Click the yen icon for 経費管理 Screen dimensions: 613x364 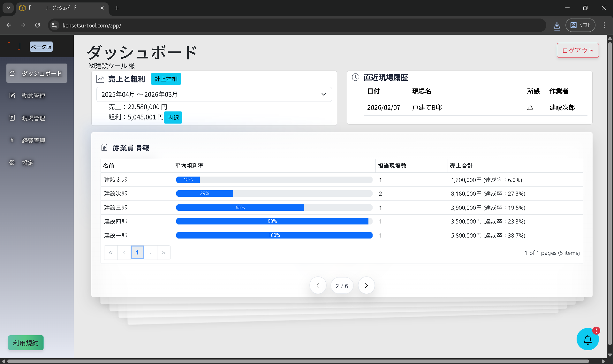click(12, 140)
